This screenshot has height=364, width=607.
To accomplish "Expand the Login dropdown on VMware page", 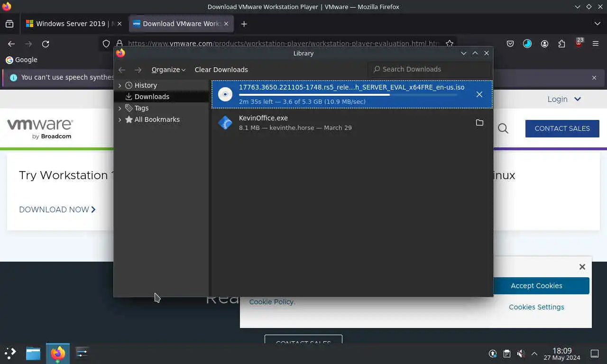I will (564, 99).
